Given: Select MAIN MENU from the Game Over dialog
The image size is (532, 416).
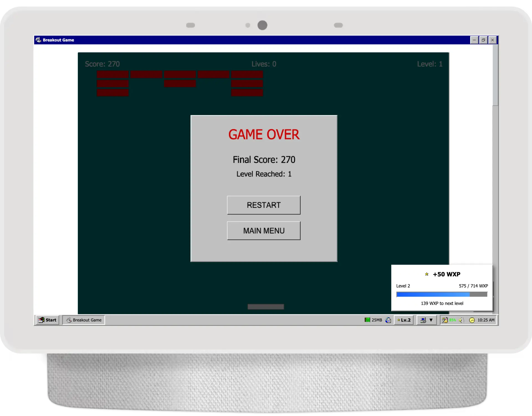Looking at the screenshot, I should [264, 230].
